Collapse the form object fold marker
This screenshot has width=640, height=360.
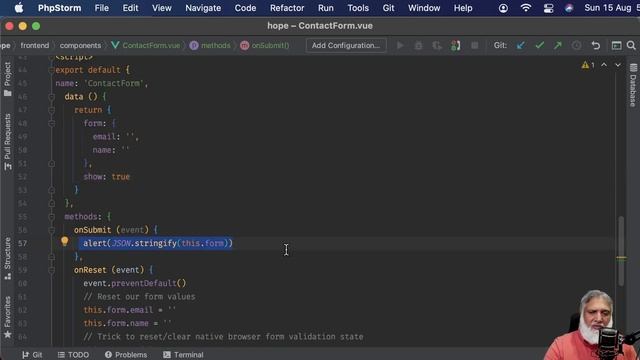click(x=51, y=123)
